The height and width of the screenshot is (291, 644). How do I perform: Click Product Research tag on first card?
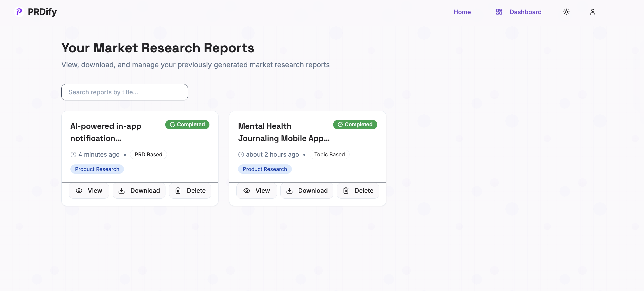[97, 169]
